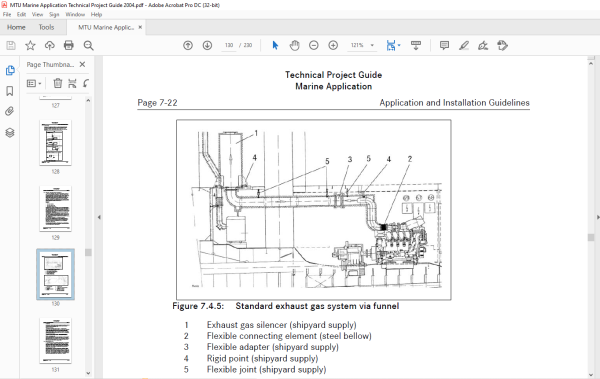Image resolution: width=600 pixels, height=379 pixels.
Task: Click 'Exhaust gas silencer (shipyard supply)' line
Action: (281, 325)
